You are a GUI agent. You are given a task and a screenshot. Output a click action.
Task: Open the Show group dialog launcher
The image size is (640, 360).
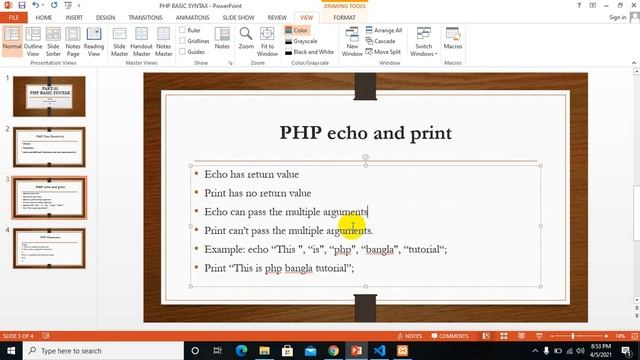tap(230, 63)
